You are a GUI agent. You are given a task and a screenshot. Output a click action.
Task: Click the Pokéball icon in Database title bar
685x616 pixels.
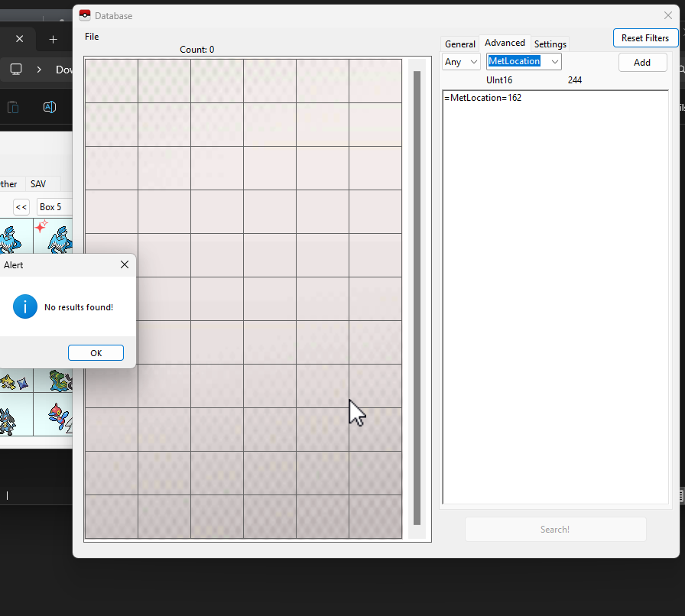85,15
